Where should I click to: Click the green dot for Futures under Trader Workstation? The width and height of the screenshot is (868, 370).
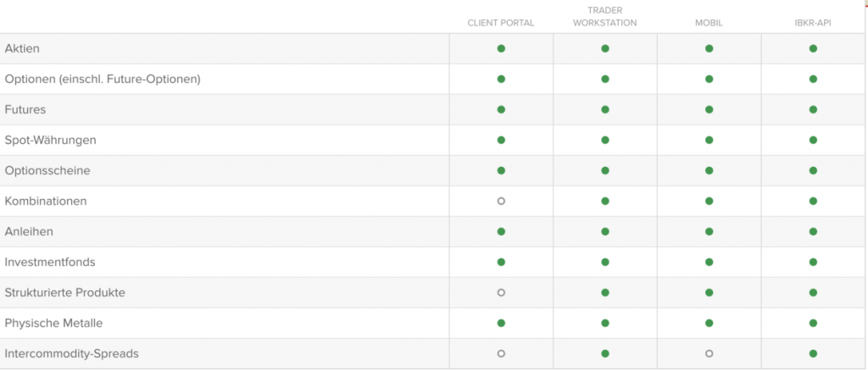point(605,109)
